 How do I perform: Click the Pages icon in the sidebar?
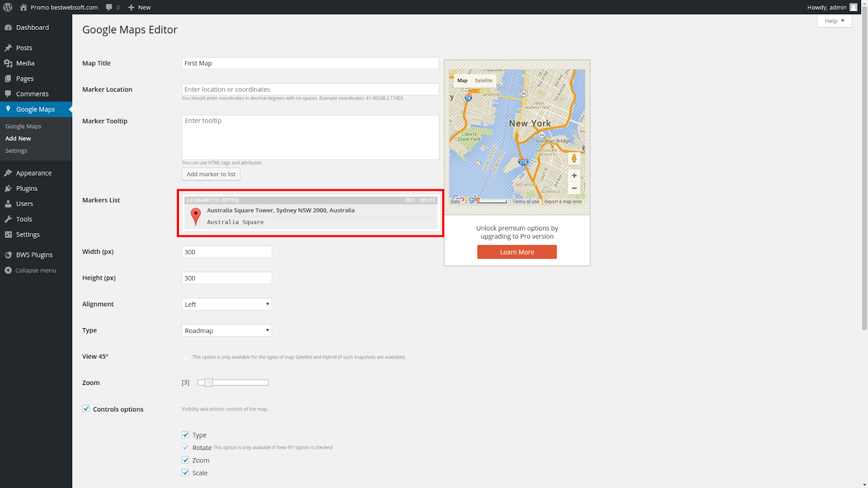coord(8,79)
